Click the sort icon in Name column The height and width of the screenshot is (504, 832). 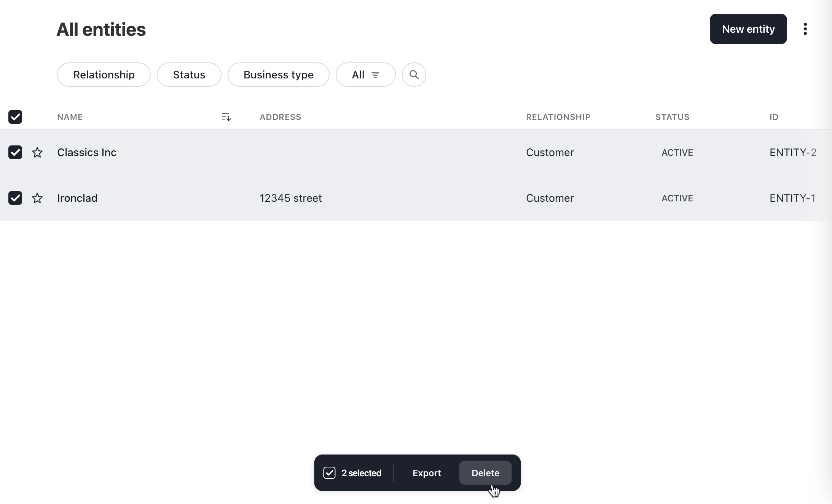coord(226,117)
